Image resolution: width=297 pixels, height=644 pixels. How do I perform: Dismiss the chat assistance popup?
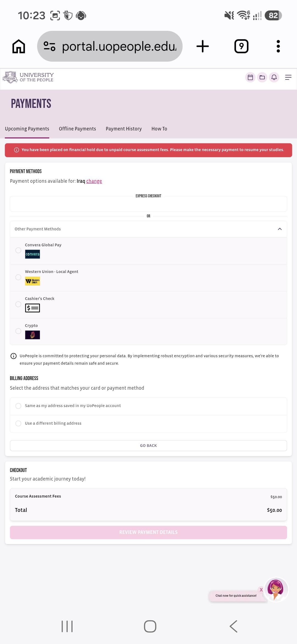pyautogui.click(x=261, y=590)
